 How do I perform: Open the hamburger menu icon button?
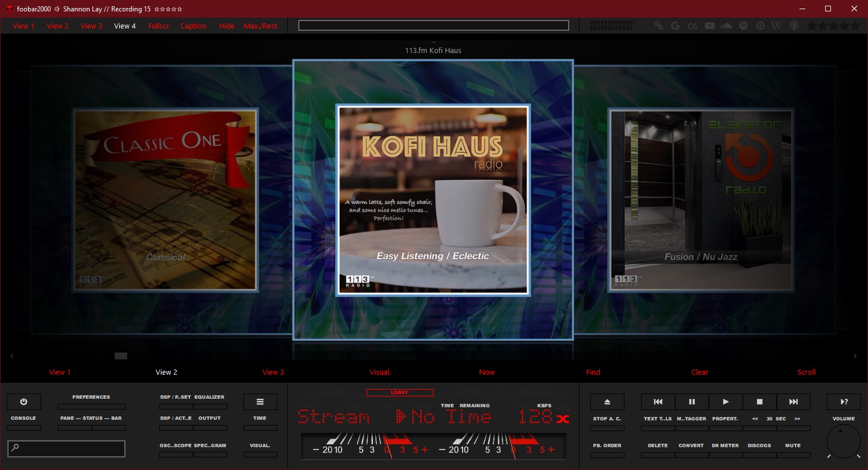(260, 402)
